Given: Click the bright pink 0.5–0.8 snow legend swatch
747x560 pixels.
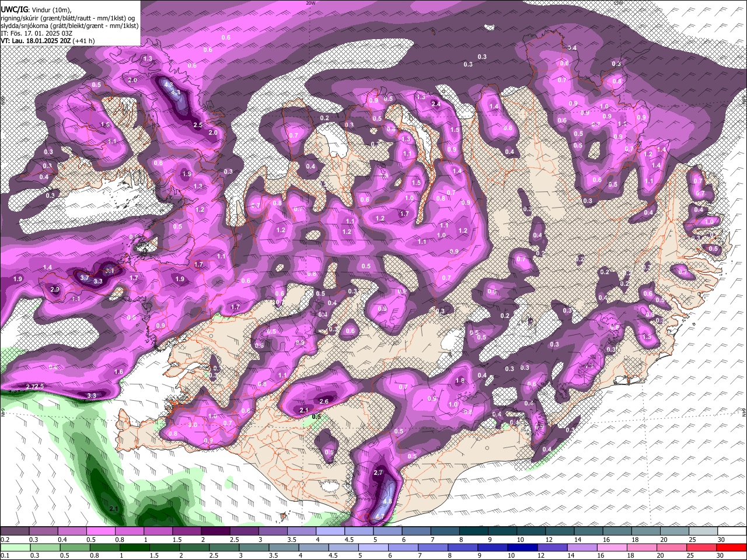Looking at the screenshot, I should (101, 531).
